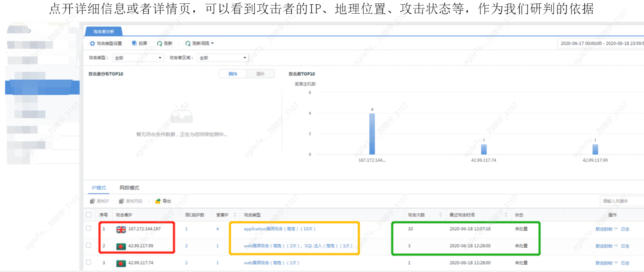Click 未处置 status for row 167.172.144.197
This screenshot has width=644, height=272.
521,229
